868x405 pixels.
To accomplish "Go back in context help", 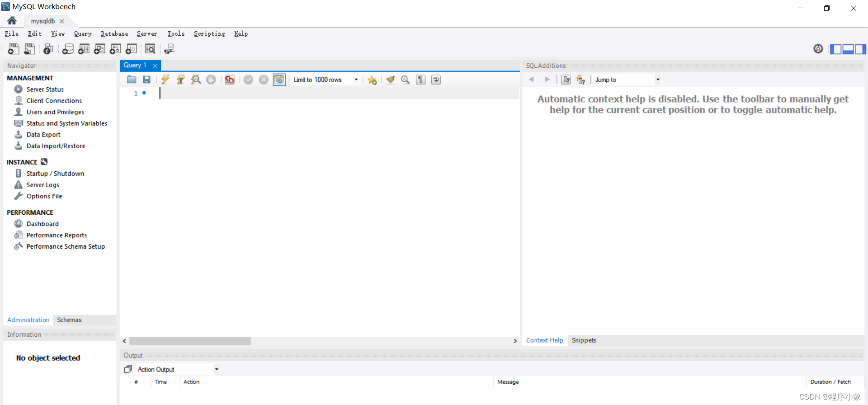I will pos(532,80).
